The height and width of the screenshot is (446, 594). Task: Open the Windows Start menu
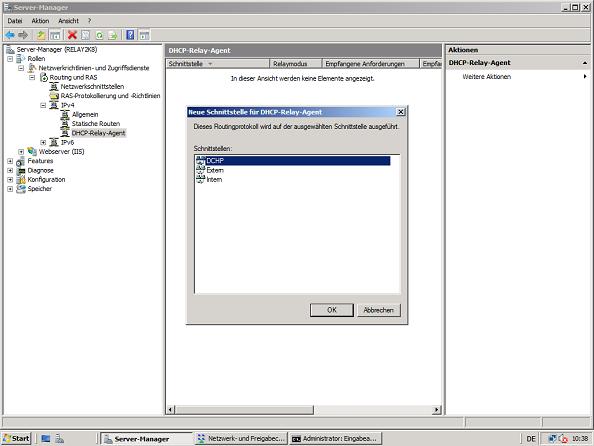point(16,438)
